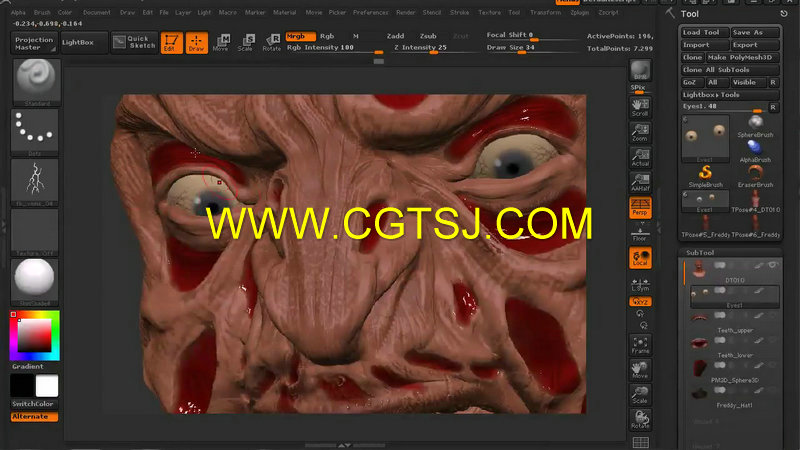The width and height of the screenshot is (800, 450).
Task: Open the Standard brush thumbnail
Action: (x=36, y=82)
